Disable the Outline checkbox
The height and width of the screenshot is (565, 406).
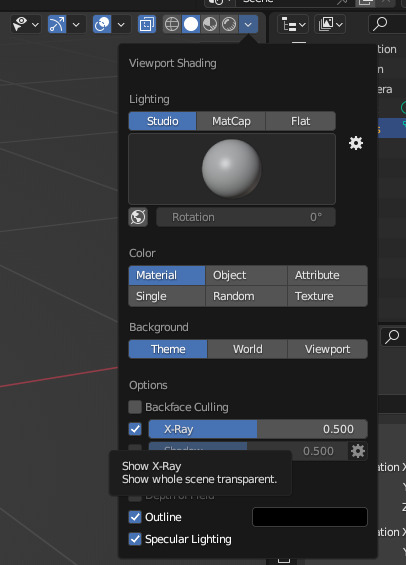click(135, 517)
